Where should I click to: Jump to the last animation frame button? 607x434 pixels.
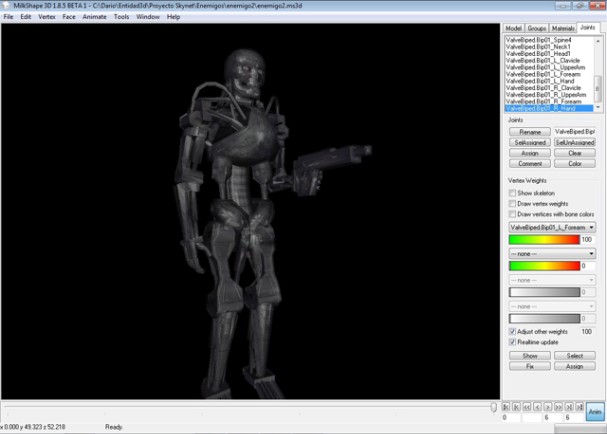(579, 407)
